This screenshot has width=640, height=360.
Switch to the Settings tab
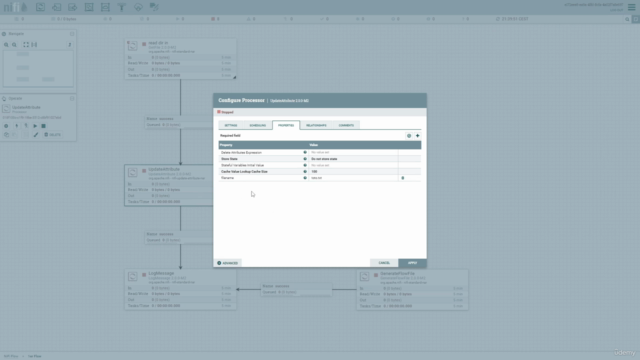coord(231,125)
